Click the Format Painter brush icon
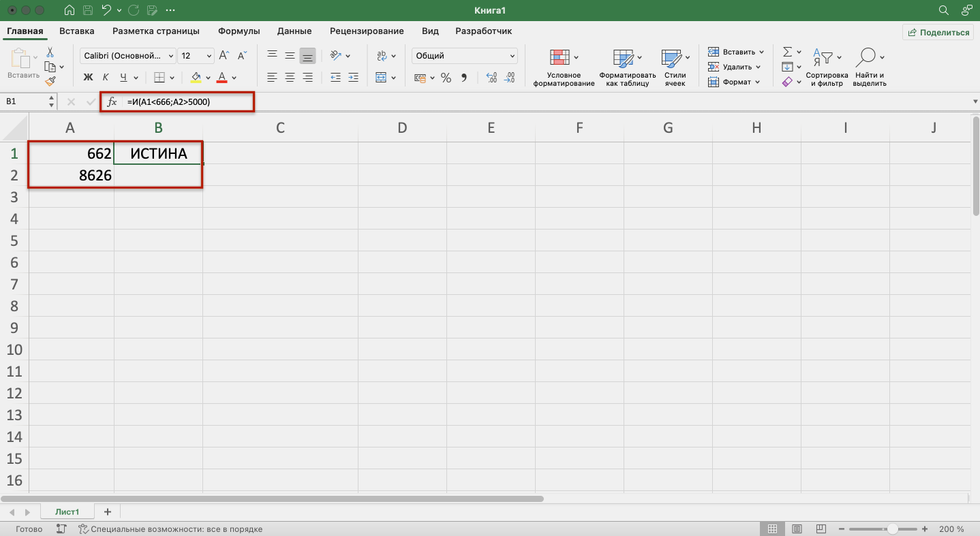 (x=50, y=81)
